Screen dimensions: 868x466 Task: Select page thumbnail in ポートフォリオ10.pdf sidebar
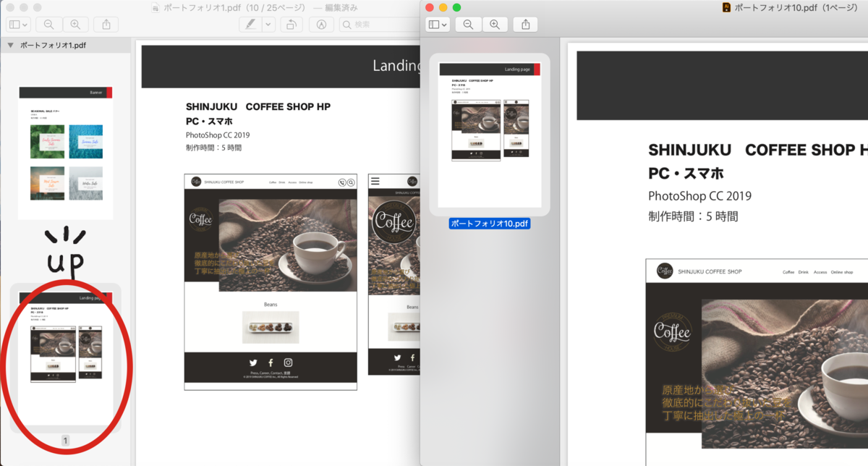point(490,135)
